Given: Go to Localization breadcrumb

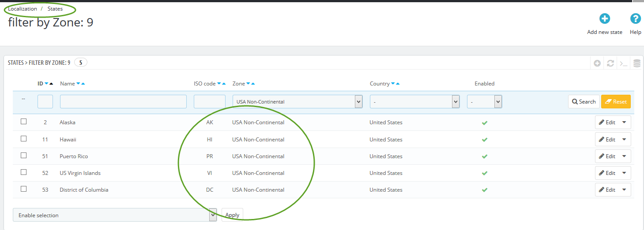Looking at the screenshot, I should click(x=23, y=9).
